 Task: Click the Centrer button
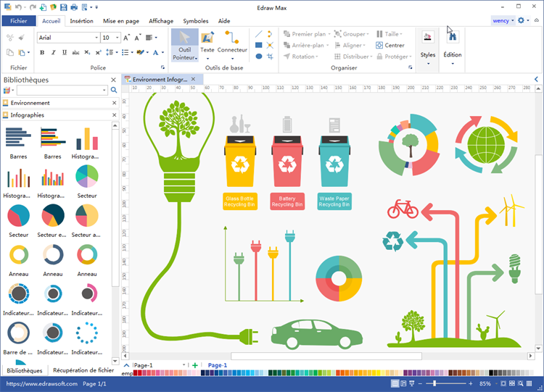390,45
